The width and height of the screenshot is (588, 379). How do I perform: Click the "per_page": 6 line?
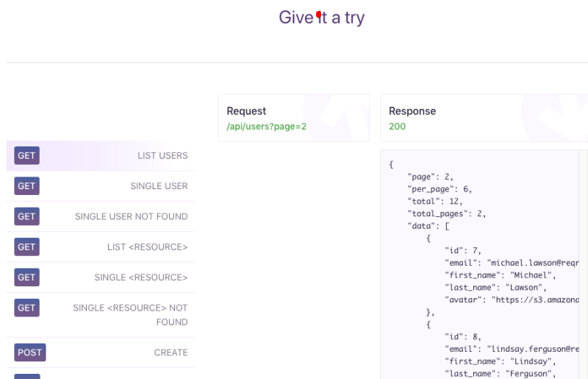tap(440, 189)
